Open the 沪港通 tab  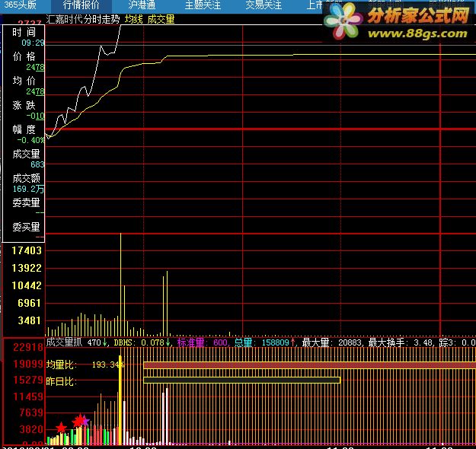(x=142, y=5)
